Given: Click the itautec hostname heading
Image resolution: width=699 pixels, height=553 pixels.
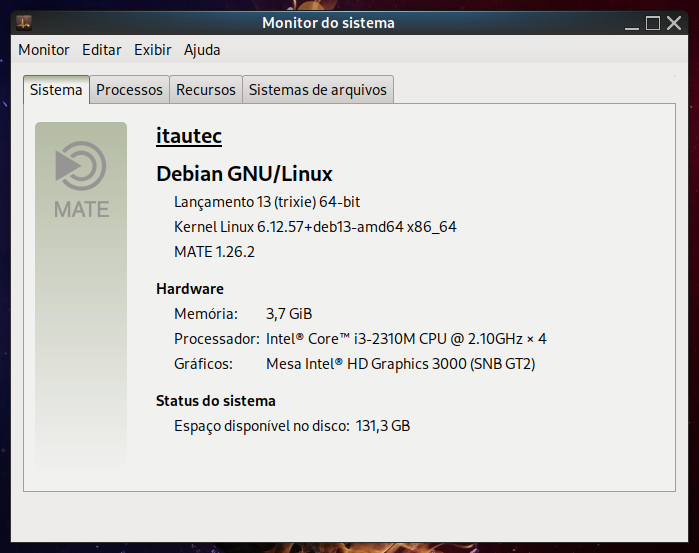Looking at the screenshot, I should 189,136.
